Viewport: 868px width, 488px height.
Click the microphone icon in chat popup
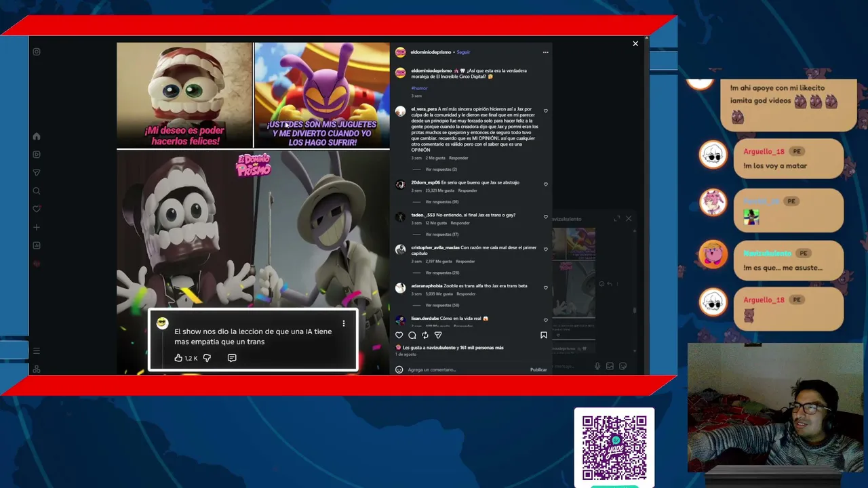[597, 366]
